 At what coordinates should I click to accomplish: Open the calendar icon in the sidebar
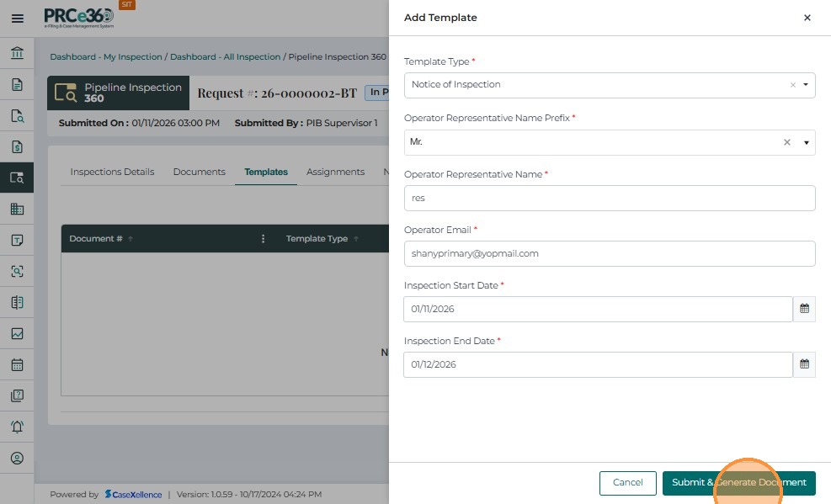coord(17,365)
